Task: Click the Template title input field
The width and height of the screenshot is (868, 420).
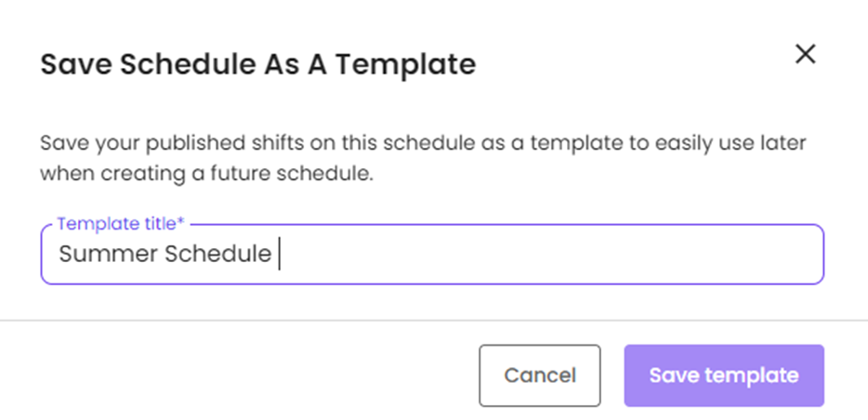Action: pos(432,255)
